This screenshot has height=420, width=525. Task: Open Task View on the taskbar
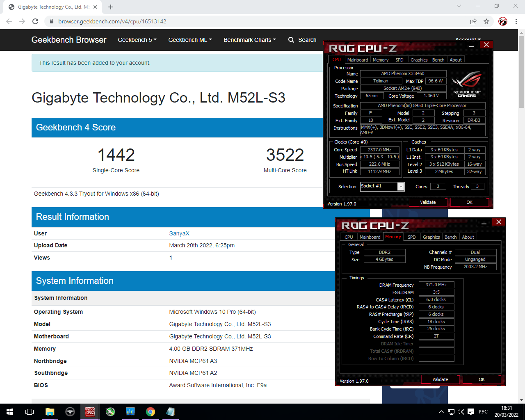(x=30, y=412)
